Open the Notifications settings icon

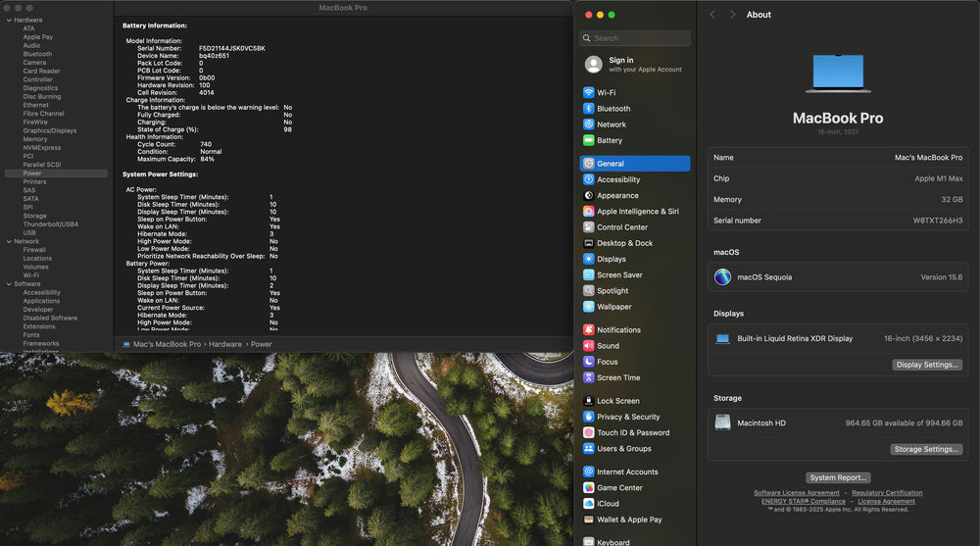[x=588, y=330]
